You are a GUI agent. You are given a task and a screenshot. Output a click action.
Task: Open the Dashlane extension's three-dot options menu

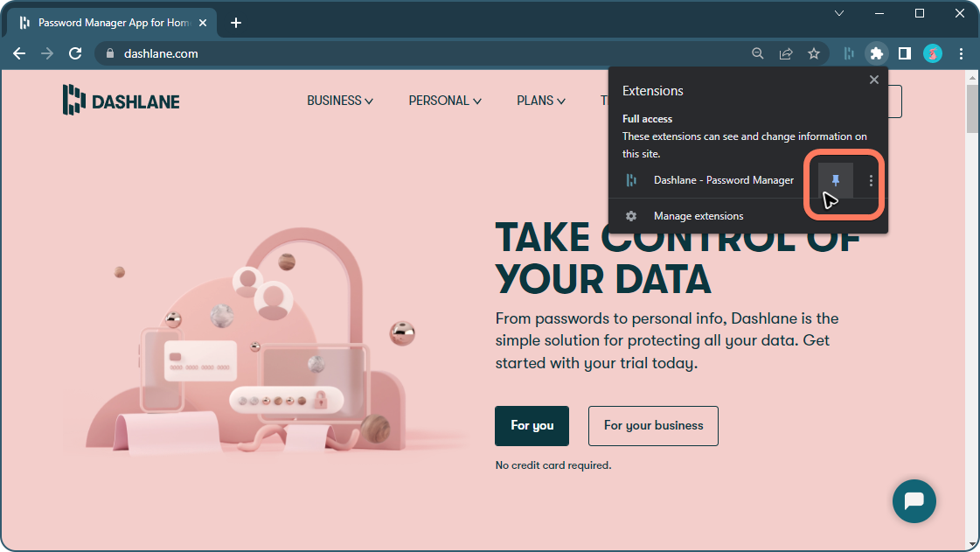tap(870, 180)
